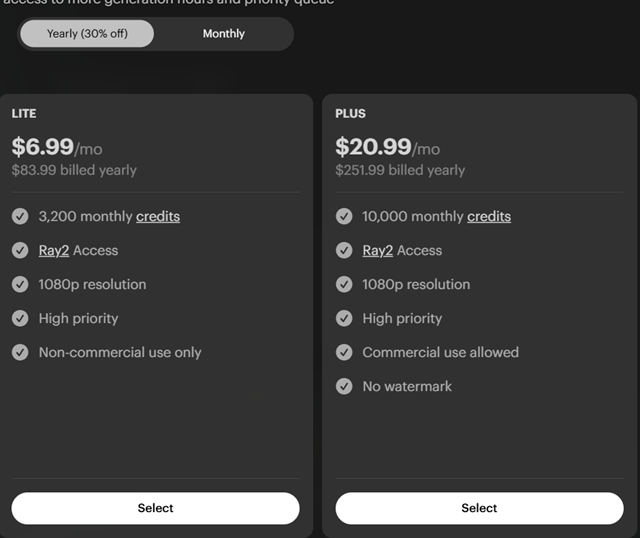Click checkmark icon beside No watermark
This screenshot has width=640, height=538.
[x=344, y=386]
